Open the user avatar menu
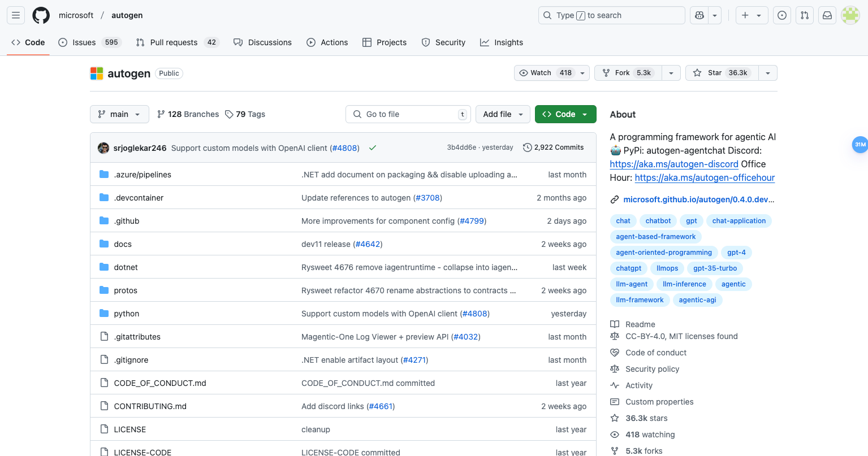 coord(850,15)
